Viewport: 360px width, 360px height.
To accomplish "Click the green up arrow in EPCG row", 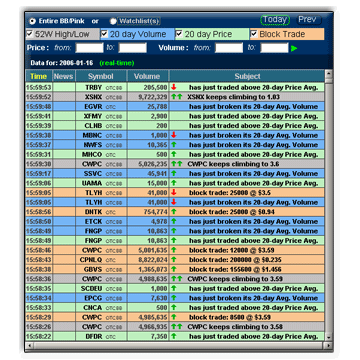I will click(173, 298).
